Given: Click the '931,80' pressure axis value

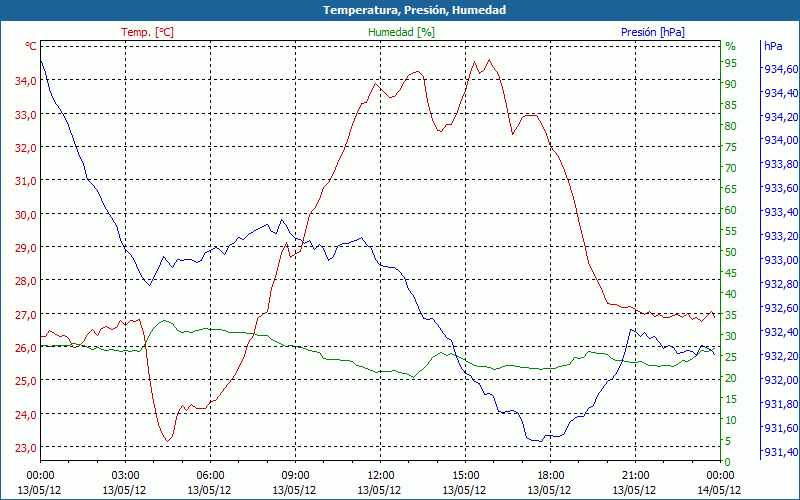Looking at the screenshot, I should tap(781, 404).
